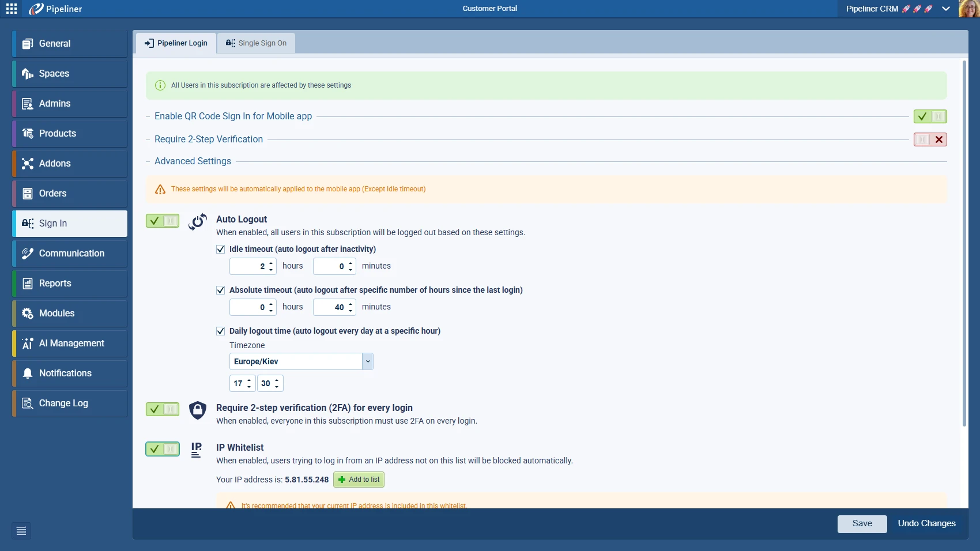This screenshot has width=980, height=551.
Task: Open the Reports menu label
Action: (x=55, y=284)
